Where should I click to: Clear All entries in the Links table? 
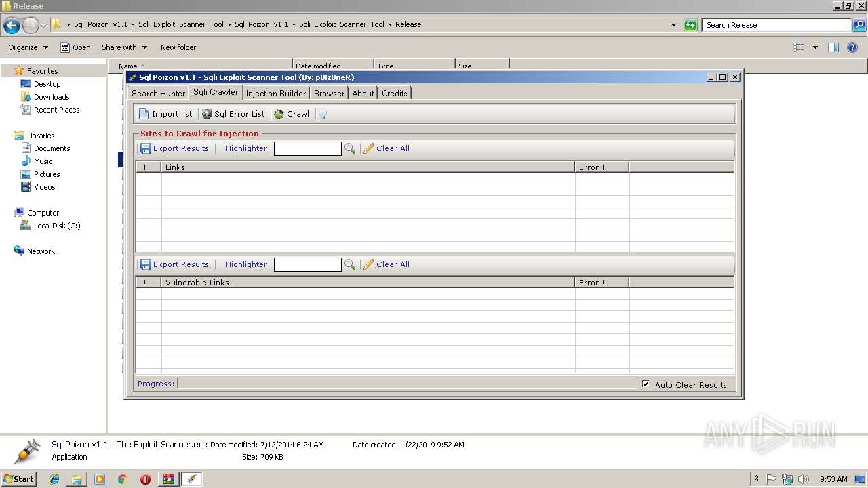387,148
